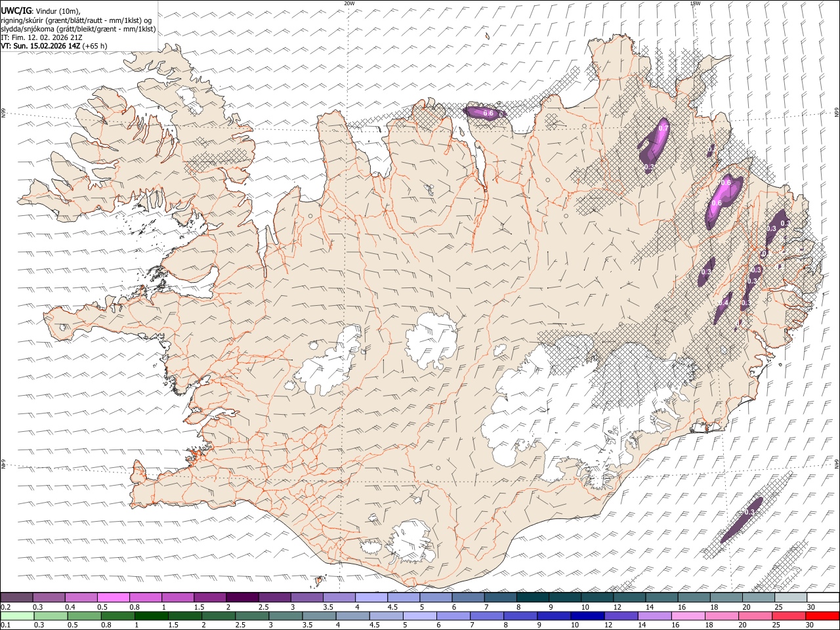Select the dark teal 8–9 upper legend swatch
This screenshot has width=840, height=630.
[532, 598]
